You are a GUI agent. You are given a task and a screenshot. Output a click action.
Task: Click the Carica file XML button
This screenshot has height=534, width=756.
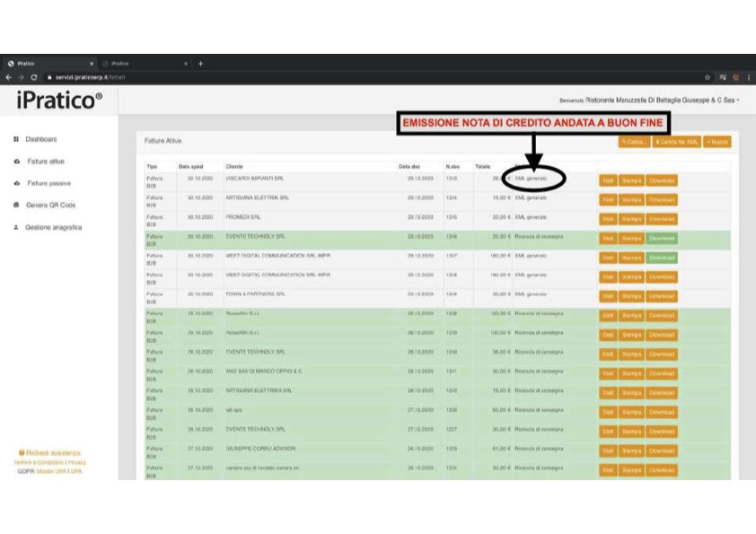coord(676,142)
